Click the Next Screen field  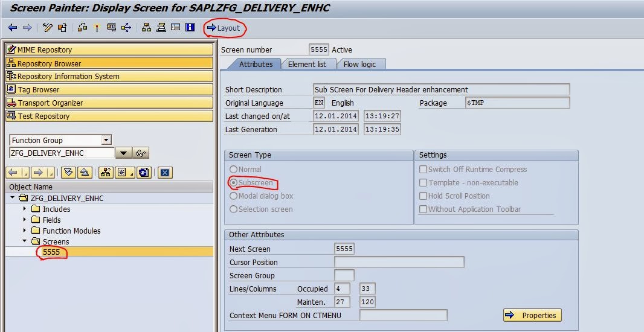coord(344,249)
